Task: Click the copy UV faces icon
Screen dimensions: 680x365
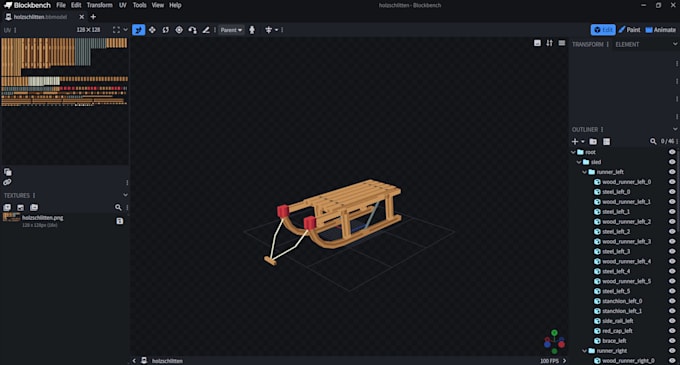Action: pyautogui.click(x=8, y=172)
